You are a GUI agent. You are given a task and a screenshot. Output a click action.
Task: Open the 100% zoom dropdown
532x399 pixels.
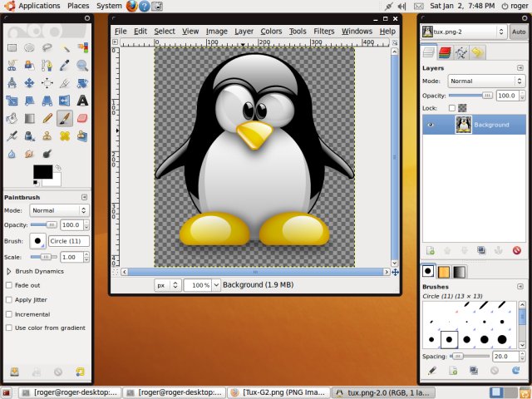click(216, 285)
